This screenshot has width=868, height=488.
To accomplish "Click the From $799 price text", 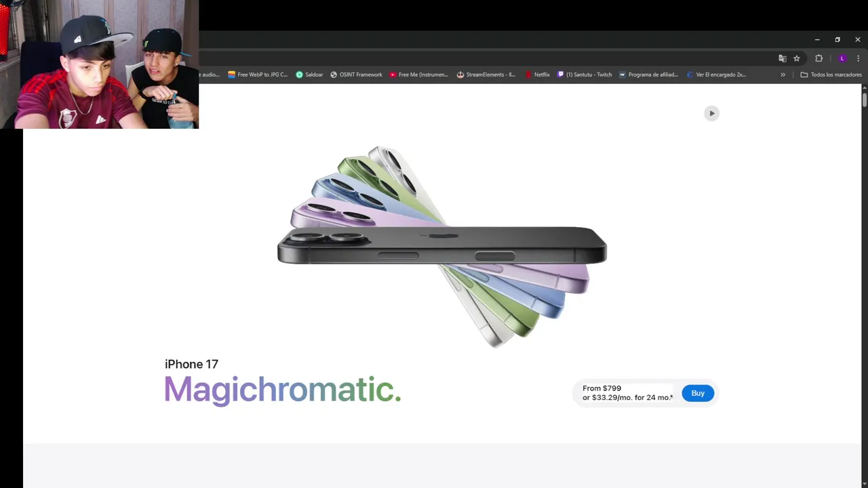I will (x=601, y=388).
